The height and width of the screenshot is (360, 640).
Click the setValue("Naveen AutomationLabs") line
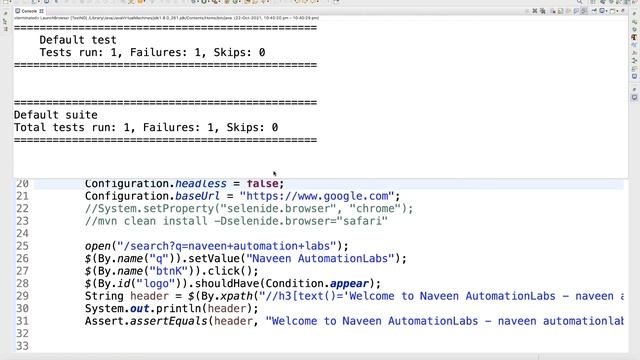[x=246, y=259]
